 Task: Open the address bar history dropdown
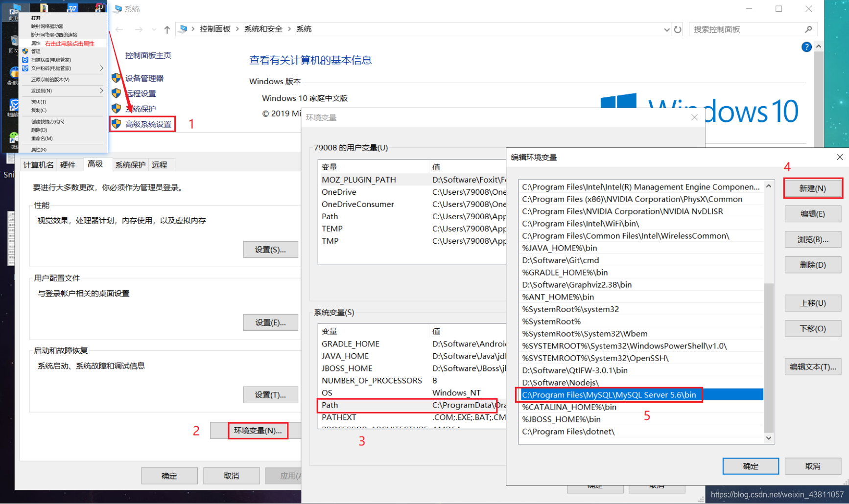[666, 29]
